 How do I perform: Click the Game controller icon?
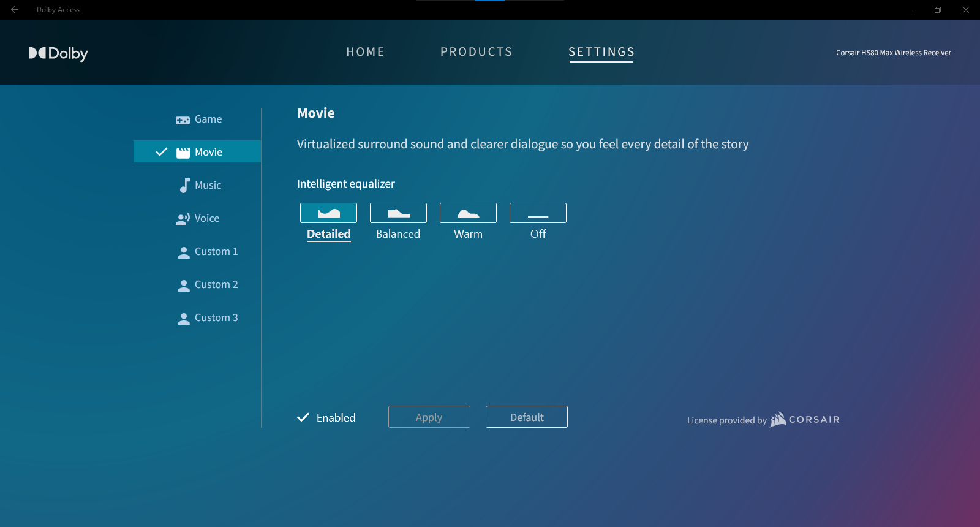click(183, 120)
